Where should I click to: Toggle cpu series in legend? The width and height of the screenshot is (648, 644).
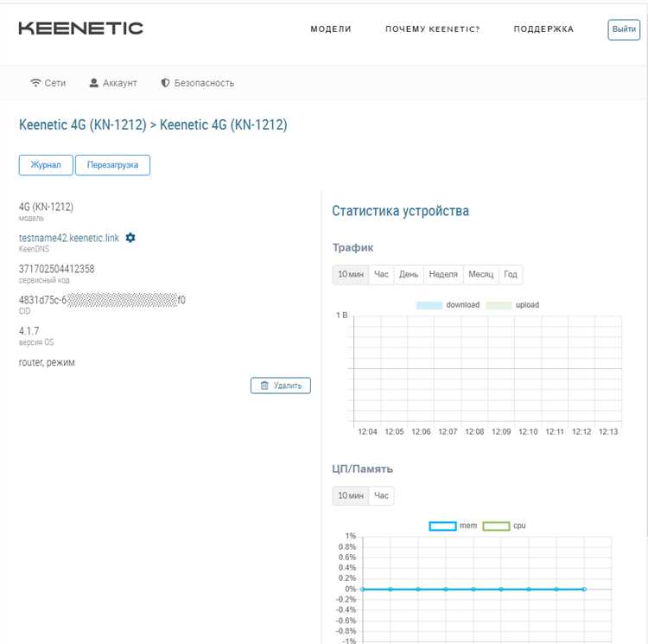click(x=505, y=526)
